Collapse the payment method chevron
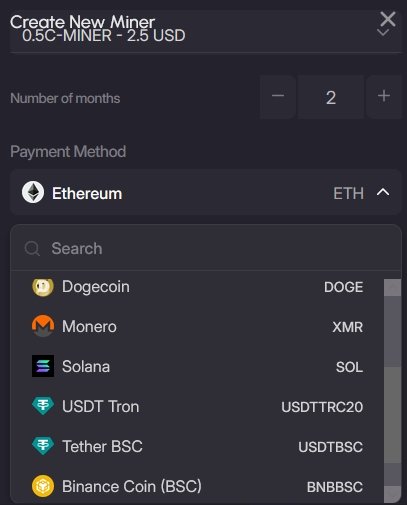The image size is (407, 505). click(383, 192)
